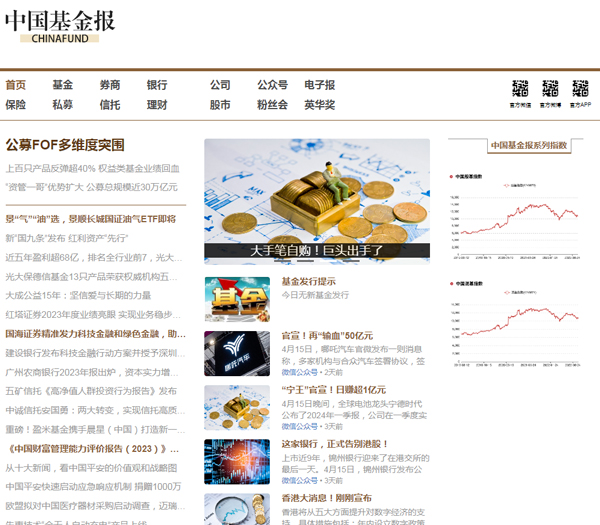Open article 红塔证券2023年度业绩亮眼

[93, 315]
